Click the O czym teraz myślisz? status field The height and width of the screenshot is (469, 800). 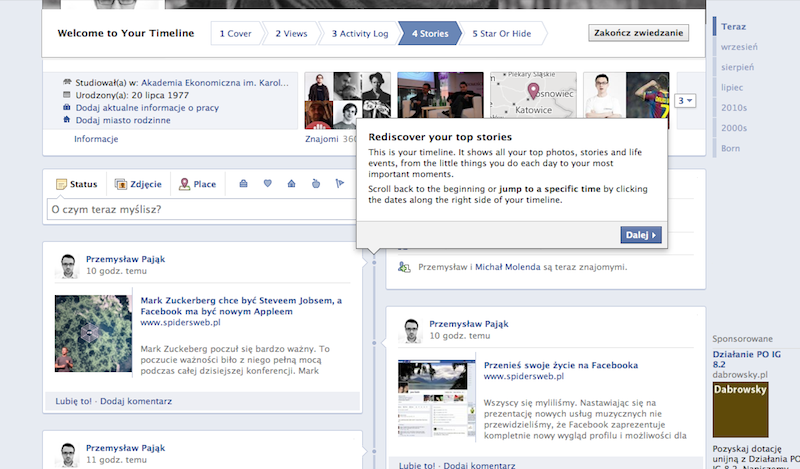click(201, 209)
